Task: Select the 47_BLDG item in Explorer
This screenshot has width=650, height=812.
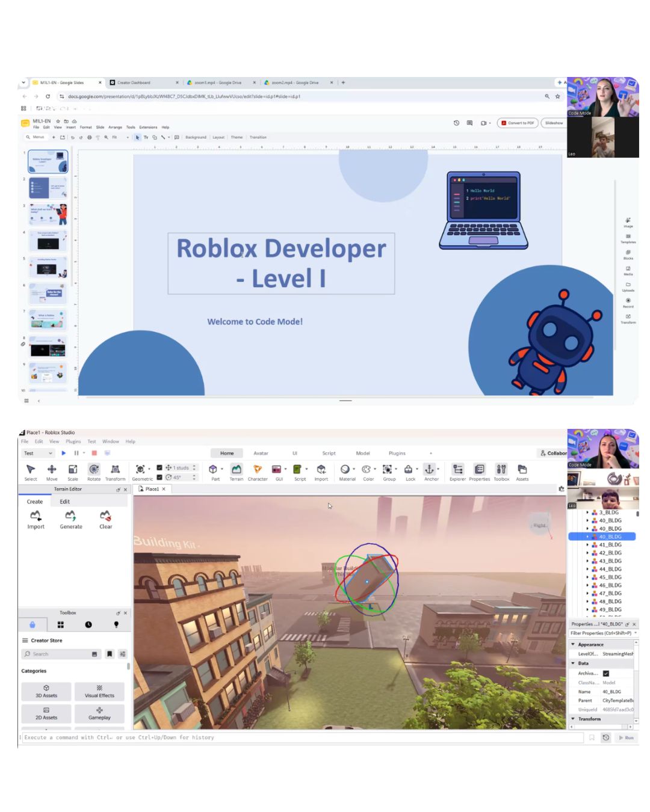Action: coord(610,594)
